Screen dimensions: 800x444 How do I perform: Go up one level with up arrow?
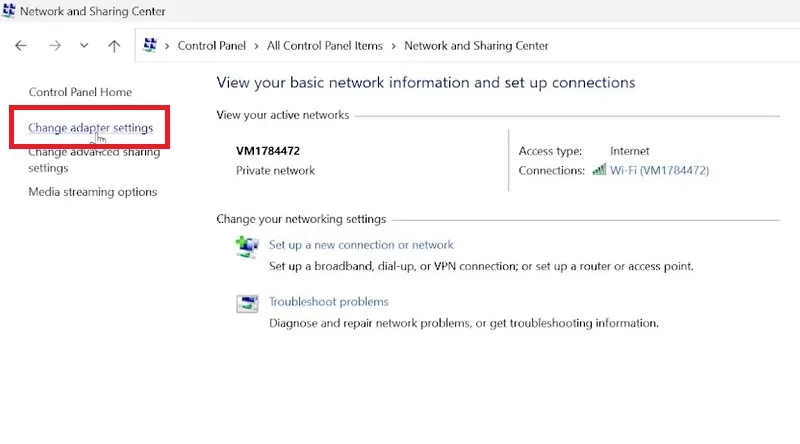[x=114, y=46]
